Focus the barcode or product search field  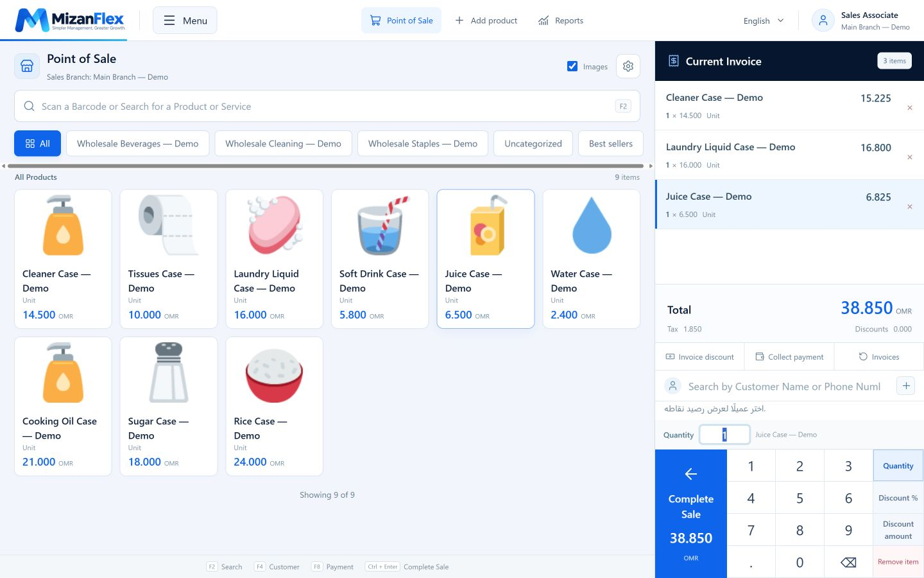click(x=327, y=107)
